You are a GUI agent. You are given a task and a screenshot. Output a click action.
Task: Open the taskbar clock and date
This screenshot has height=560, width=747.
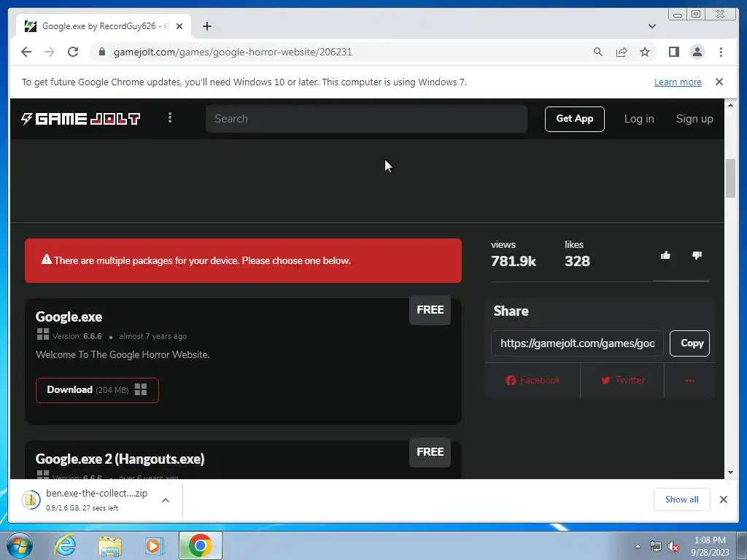[x=710, y=546]
